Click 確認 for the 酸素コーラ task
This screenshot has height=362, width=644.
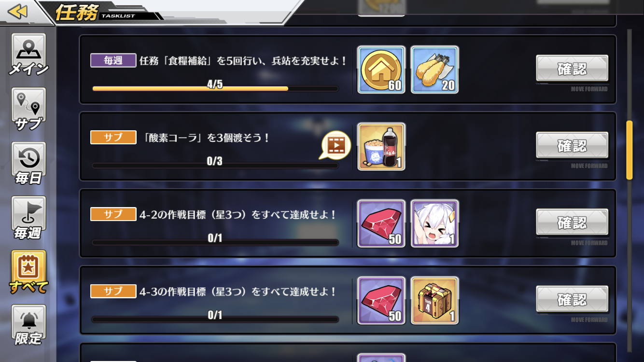pos(572,145)
